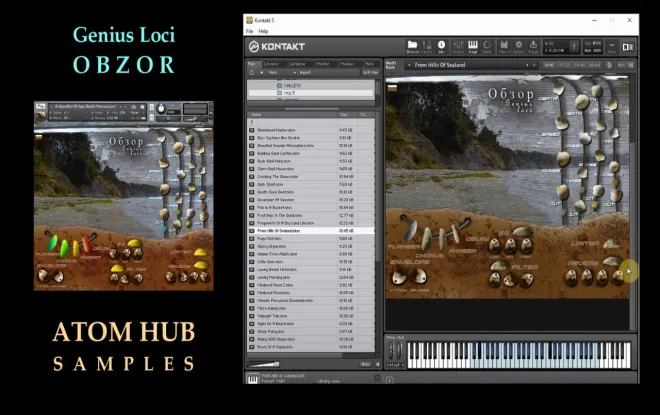Click the Name column header

[x=292, y=114]
